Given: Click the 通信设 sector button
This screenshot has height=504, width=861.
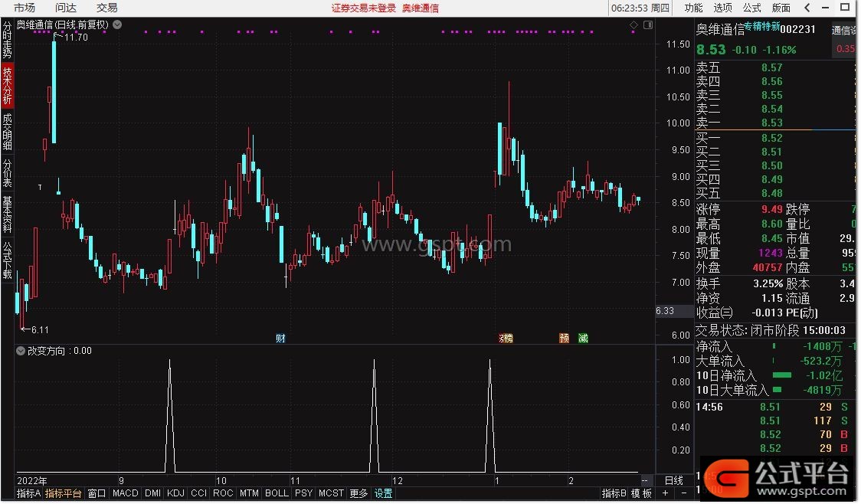Looking at the screenshot, I should [843, 30].
